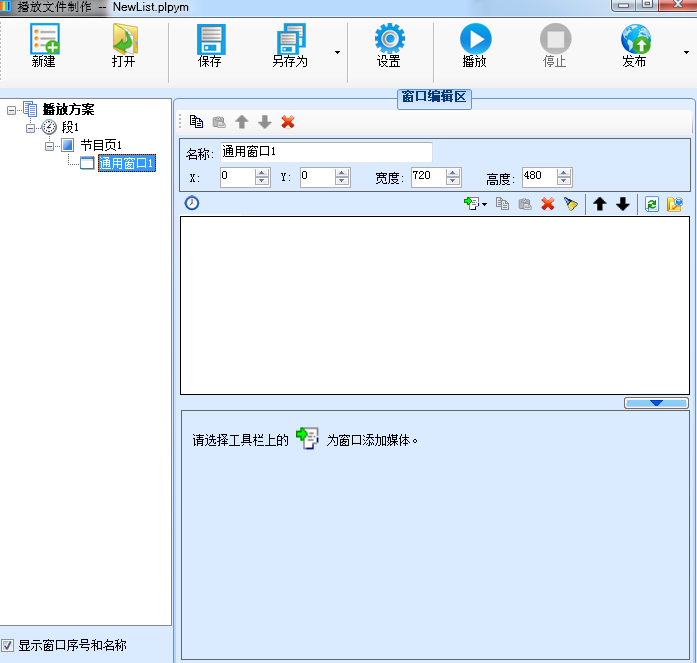Click red delete X in window toolbar
This screenshot has height=663, width=697.
tap(288, 122)
